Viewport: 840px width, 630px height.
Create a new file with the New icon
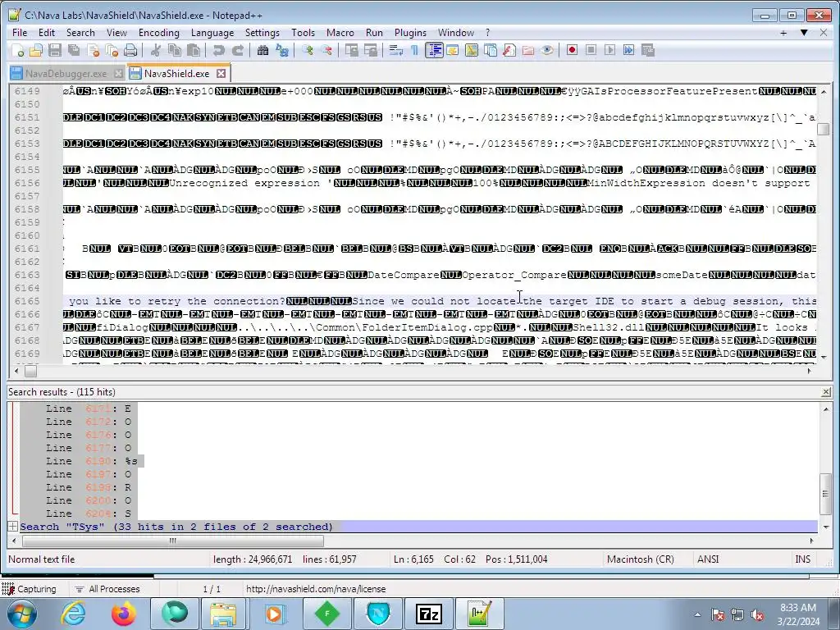(18, 50)
